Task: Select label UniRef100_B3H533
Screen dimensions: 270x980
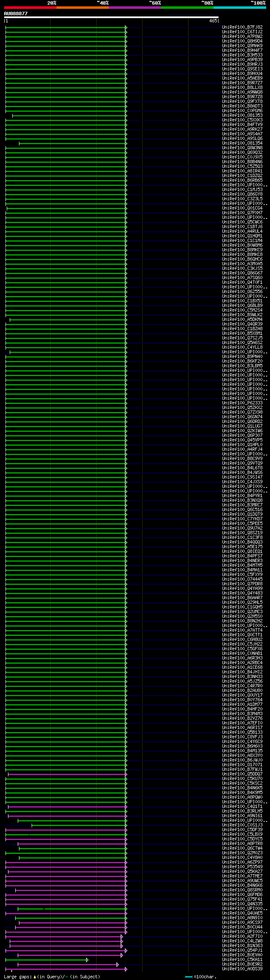Action: point(242,55)
